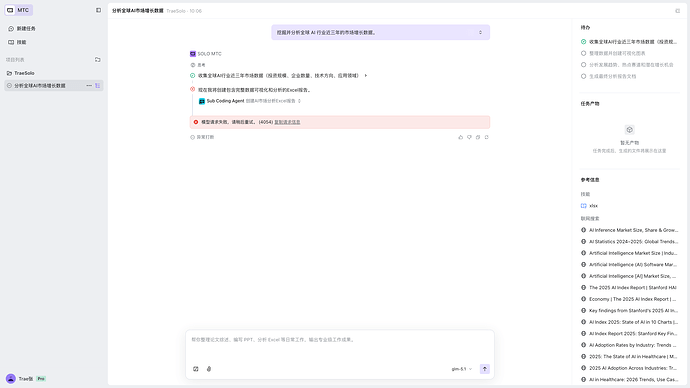The image size is (690, 388).
Task: Open Artificial Intelligence [AI] Market Size reference
Action: click(629, 276)
